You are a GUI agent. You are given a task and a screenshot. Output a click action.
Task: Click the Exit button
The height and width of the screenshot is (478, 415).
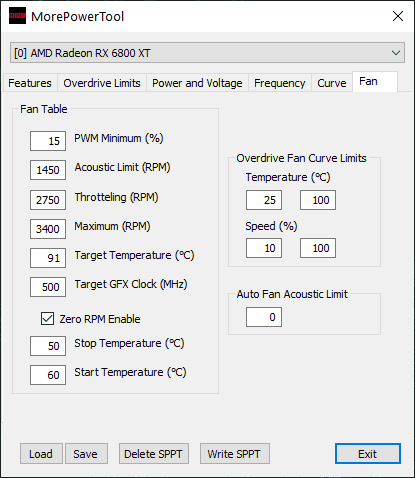[368, 454]
